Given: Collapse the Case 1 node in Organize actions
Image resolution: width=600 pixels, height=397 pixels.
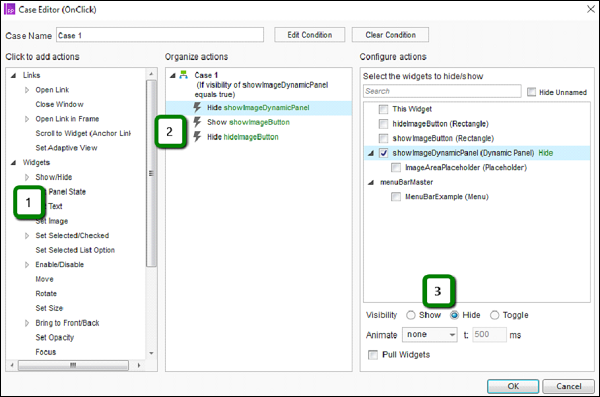Looking at the screenshot, I should 173,75.
